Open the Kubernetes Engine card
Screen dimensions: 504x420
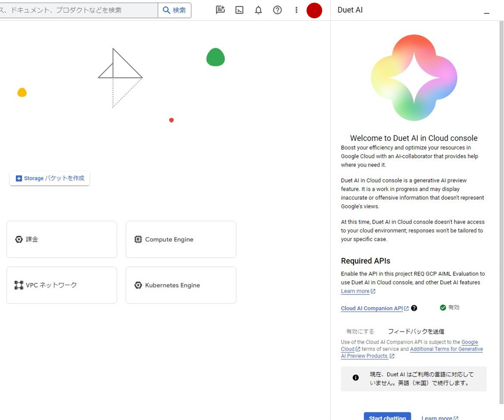click(181, 285)
